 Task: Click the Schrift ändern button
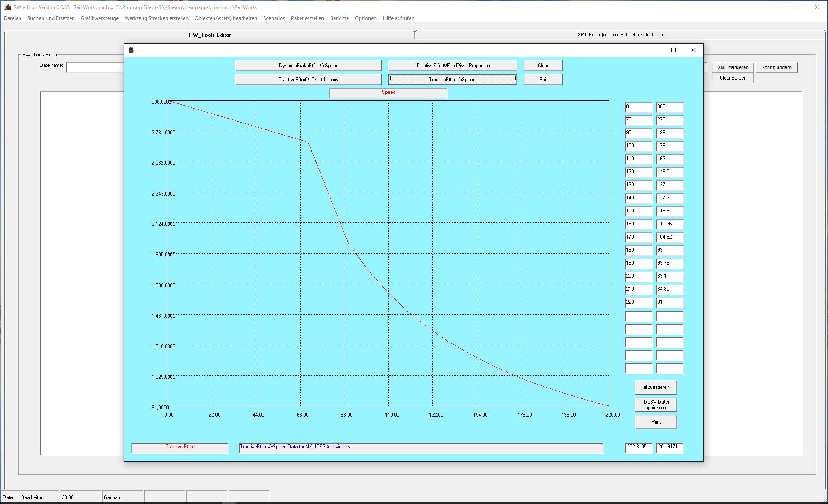[776, 67]
